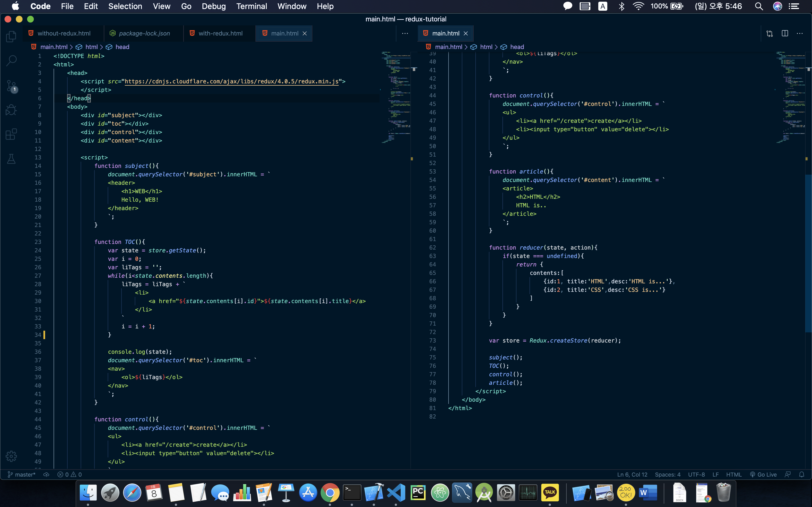Click the left editor's minimap

(x=396, y=97)
